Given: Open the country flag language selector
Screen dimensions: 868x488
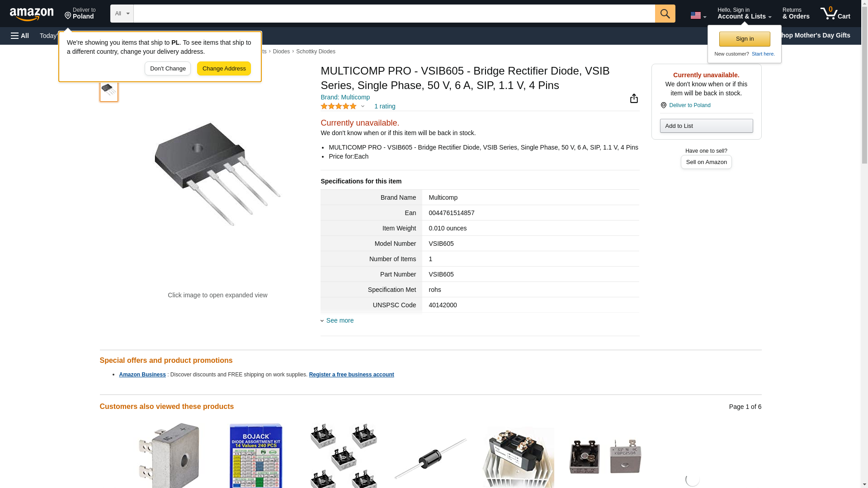Looking at the screenshot, I should (x=698, y=15).
